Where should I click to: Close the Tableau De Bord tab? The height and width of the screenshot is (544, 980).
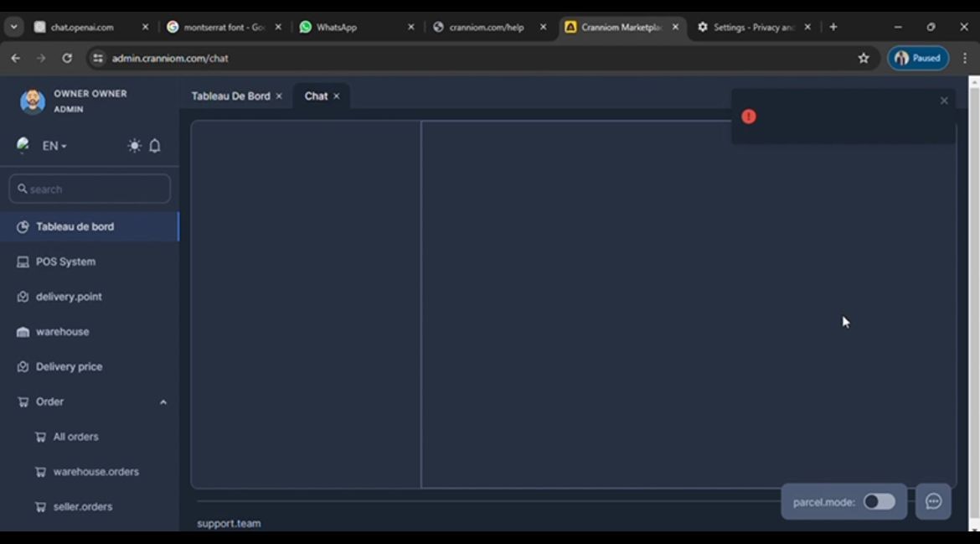coord(279,96)
